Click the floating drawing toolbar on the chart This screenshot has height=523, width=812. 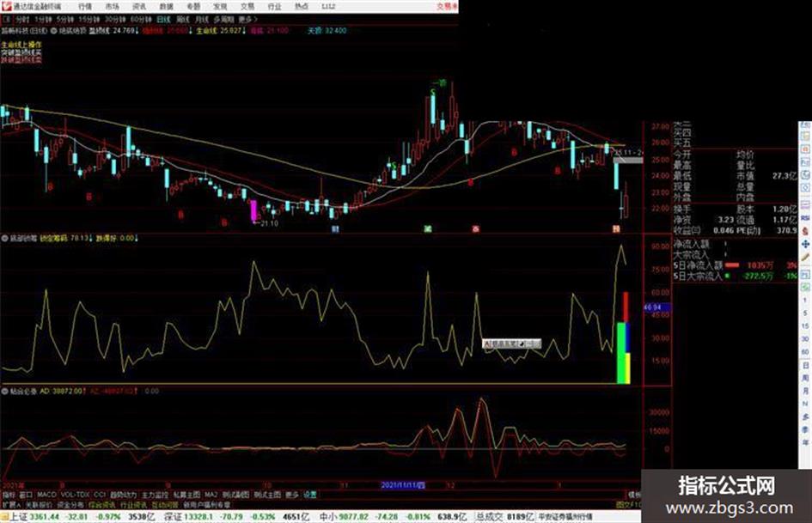(511, 344)
